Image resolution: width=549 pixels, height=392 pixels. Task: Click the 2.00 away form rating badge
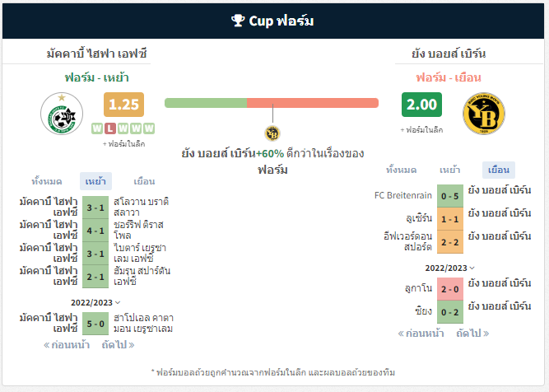tap(421, 105)
